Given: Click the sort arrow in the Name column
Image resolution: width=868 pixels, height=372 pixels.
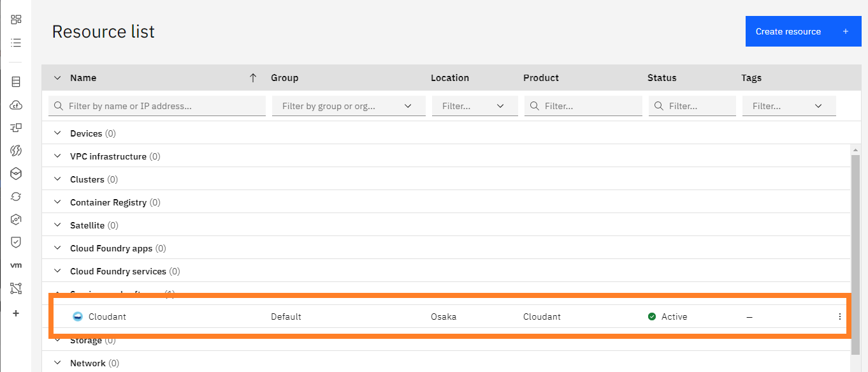Looking at the screenshot, I should (x=253, y=78).
